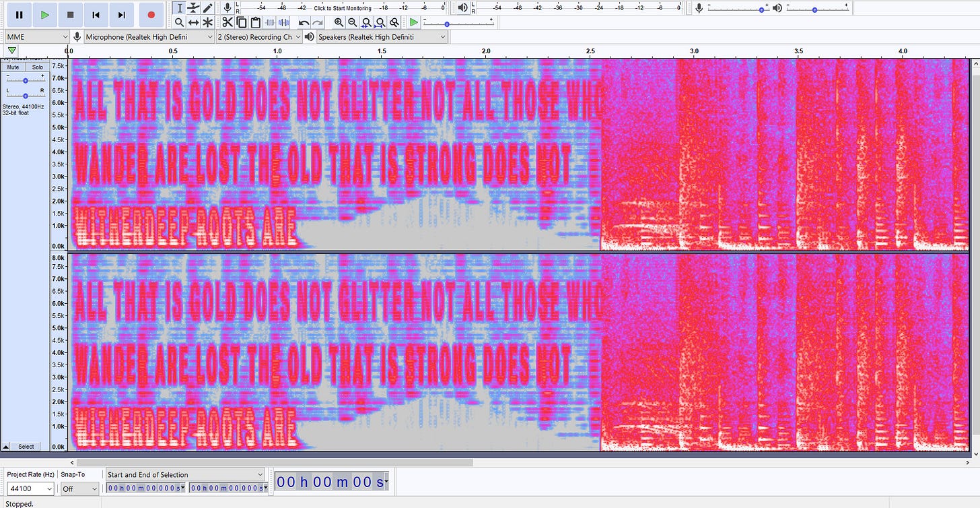
Task: Click the selection end time field
Action: [x=228, y=488]
